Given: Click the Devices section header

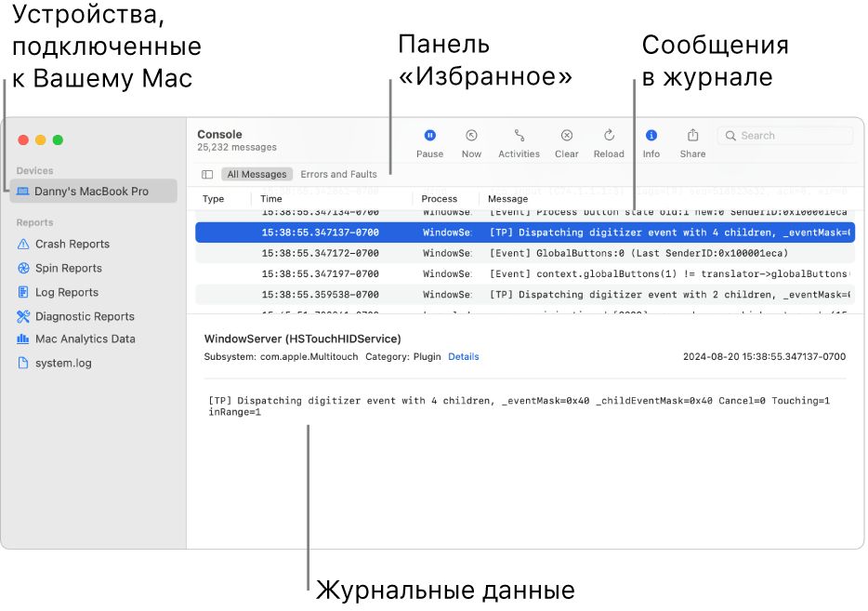Looking at the screenshot, I should 35,170.
